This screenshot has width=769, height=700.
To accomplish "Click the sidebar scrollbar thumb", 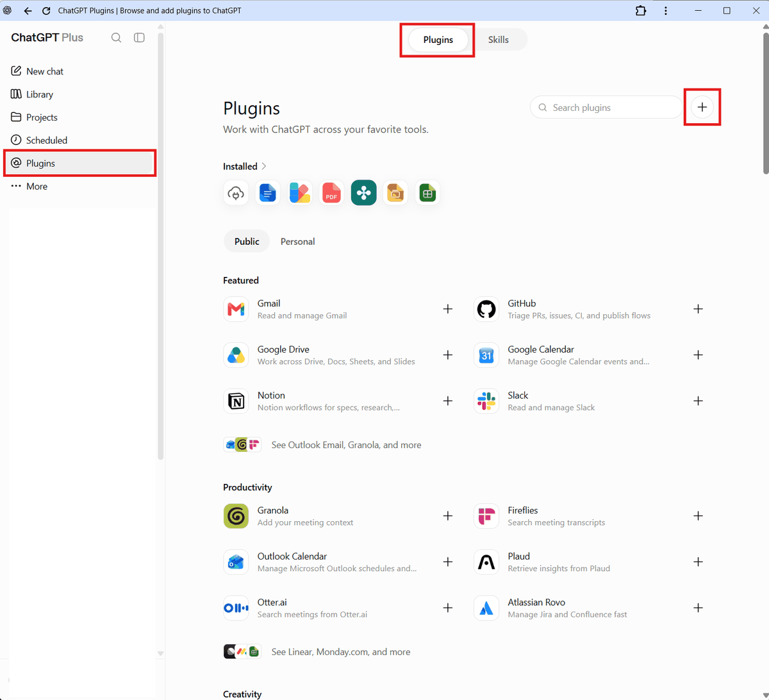I will 160,246.
